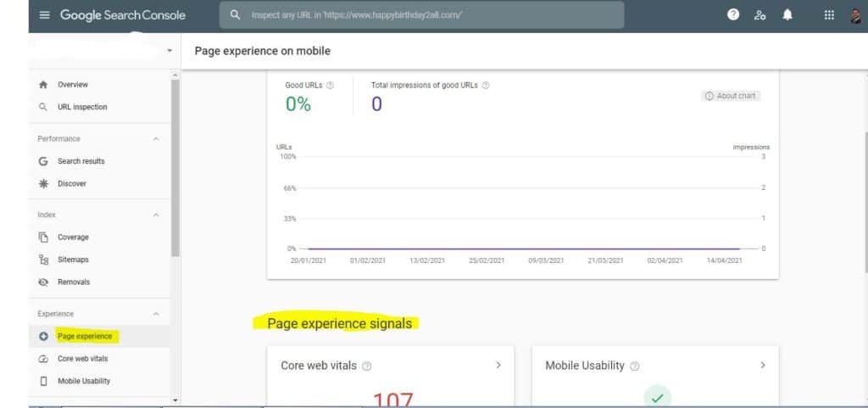The image size is (868, 408).
Task: Focus the Inspect any URL search field
Action: (x=422, y=15)
